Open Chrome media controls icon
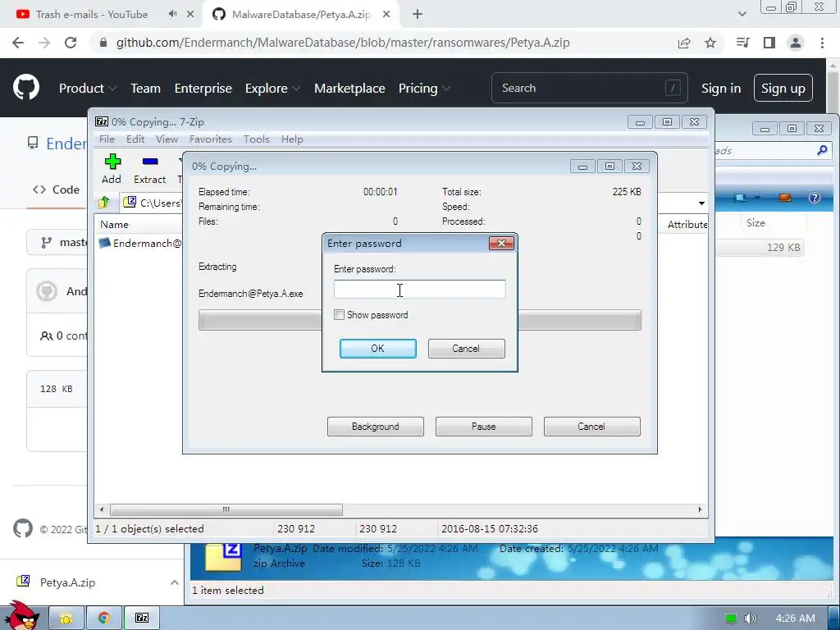This screenshot has height=630, width=840. (742, 43)
